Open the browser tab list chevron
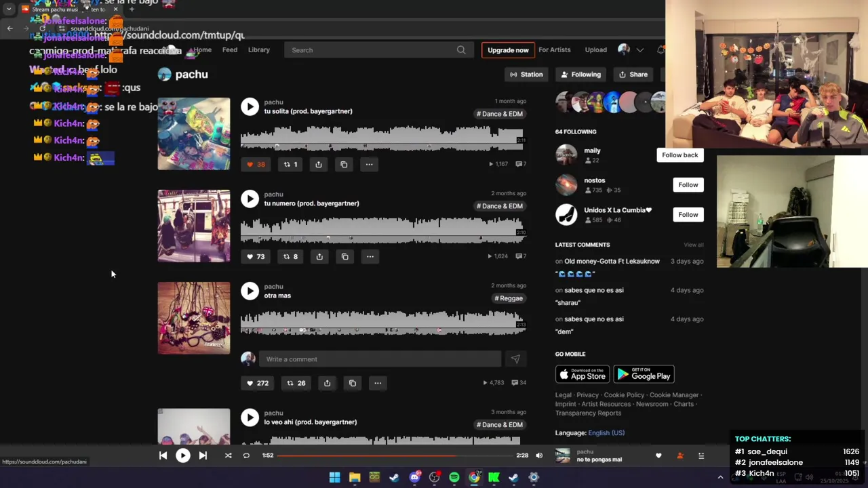This screenshot has height=488, width=868. coord(9,9)
